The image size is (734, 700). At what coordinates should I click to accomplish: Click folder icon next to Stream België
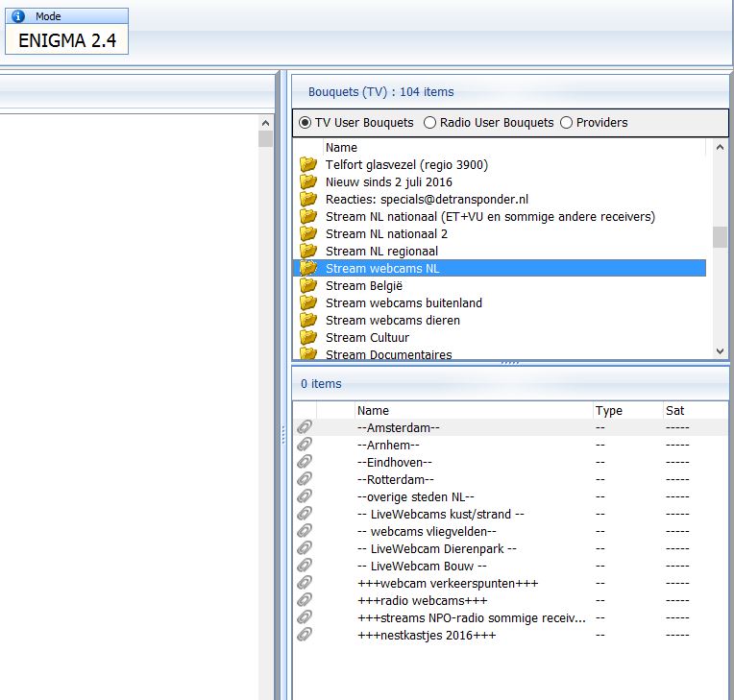pyautogui.click(x=307, y=285)
